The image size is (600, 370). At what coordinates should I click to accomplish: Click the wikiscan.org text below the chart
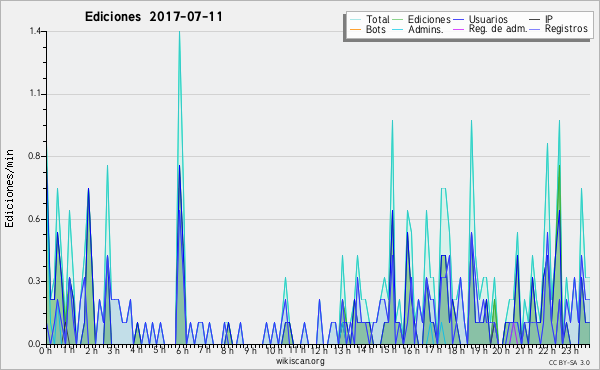tap(300, 361)
